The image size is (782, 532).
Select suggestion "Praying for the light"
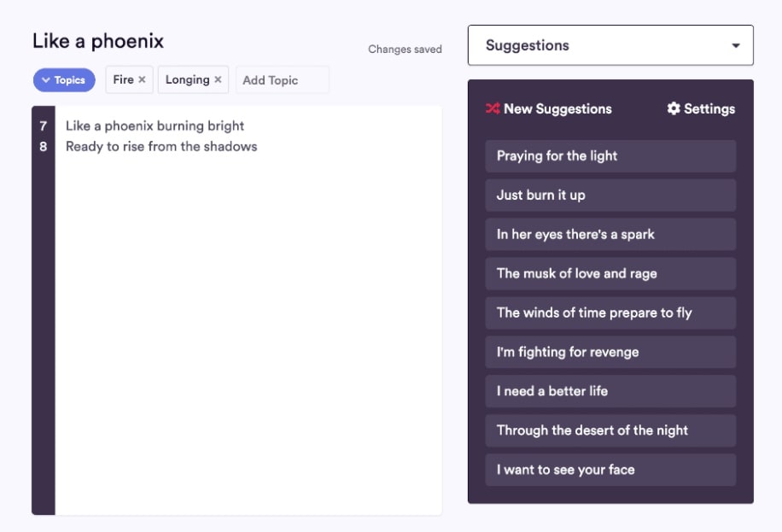pos(610,156)
